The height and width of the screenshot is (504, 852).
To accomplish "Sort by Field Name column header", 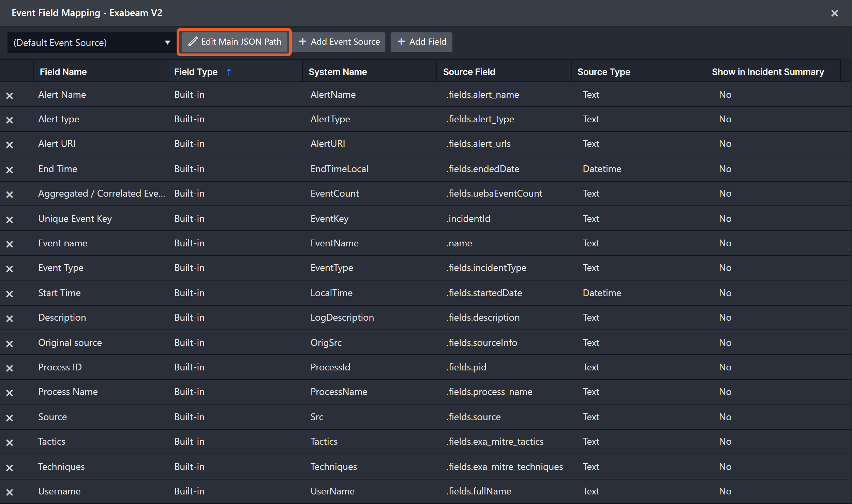I will click(x=63, y=72).
